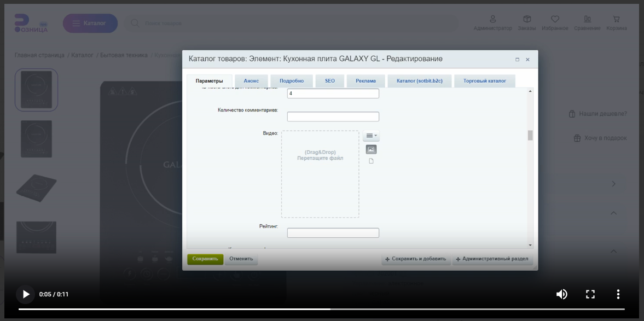Collapse the upper section chevron on product page
Screen dimensions: 644x321
[x=613, y=213]
